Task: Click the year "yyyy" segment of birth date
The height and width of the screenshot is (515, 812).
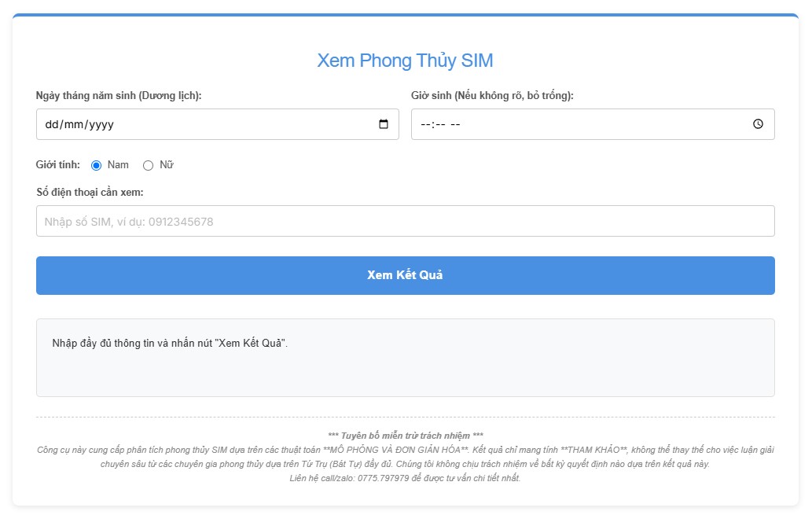Action: tap(100, 124)
